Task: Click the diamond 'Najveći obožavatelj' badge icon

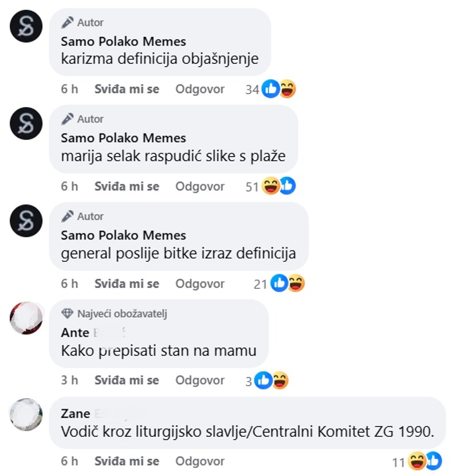Action: 67,314
